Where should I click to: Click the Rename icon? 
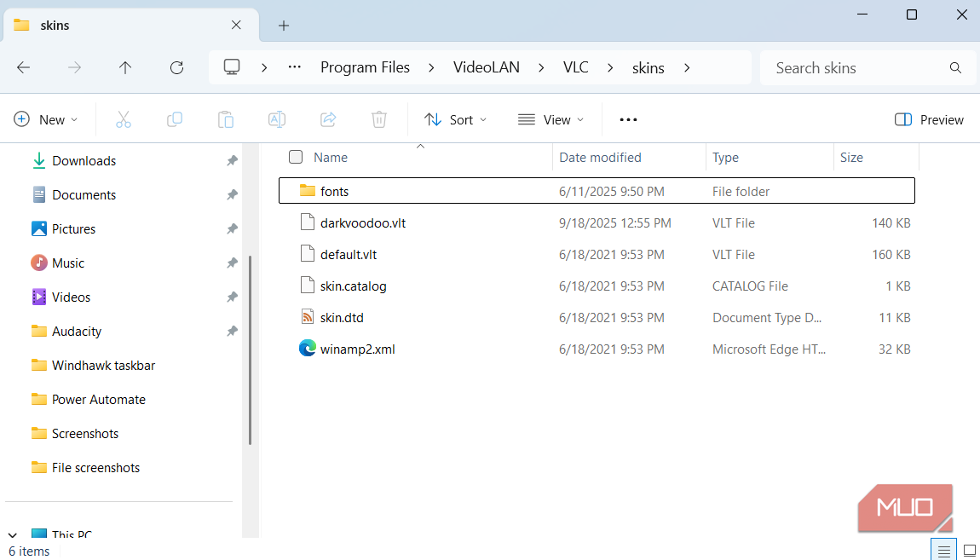click(277, 119)
